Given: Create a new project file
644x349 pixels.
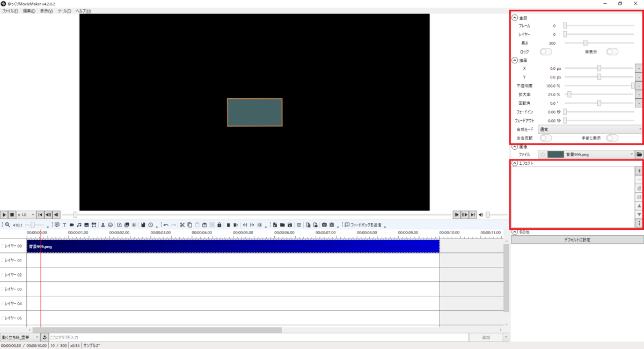Looking at the screenshot, I should tap(275, 225).
